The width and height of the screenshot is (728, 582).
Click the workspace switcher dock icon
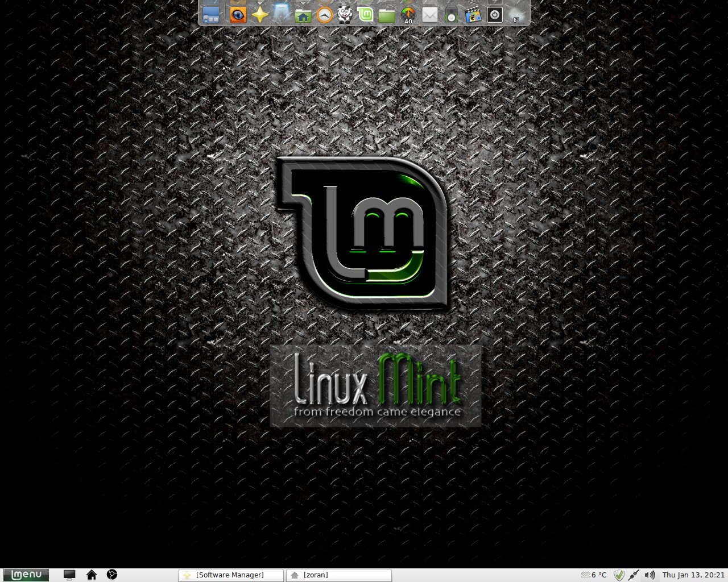click(211, 14)
